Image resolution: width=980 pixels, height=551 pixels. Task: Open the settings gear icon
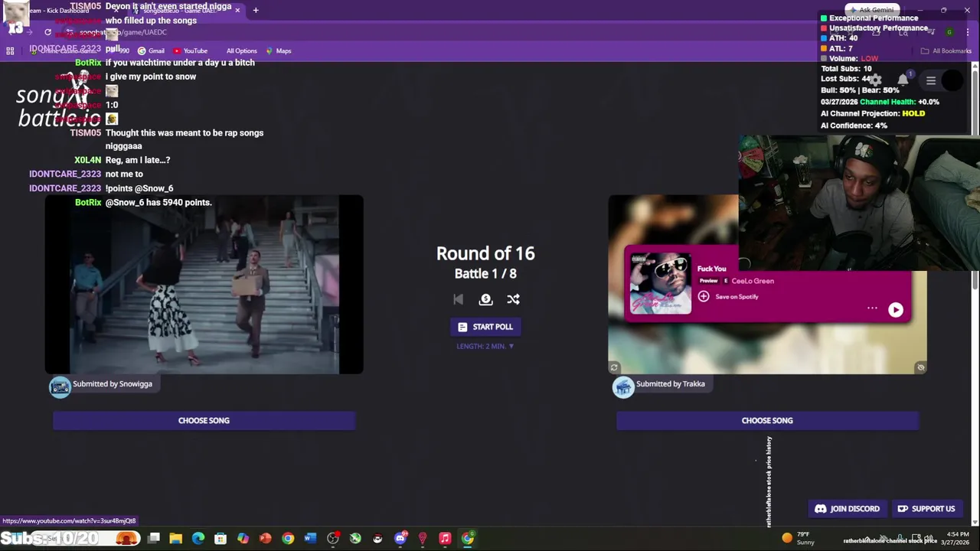click(875, 80)
